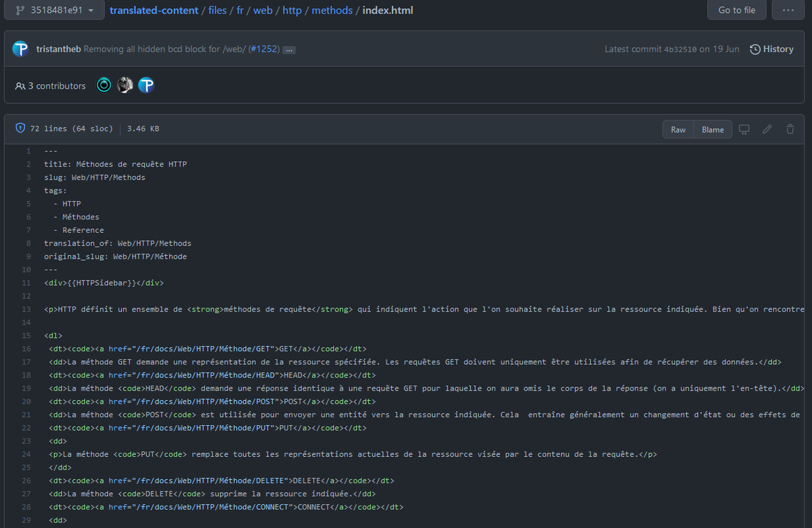Screen dimensions: 812x528
Task: Open the methods folder breadcrumb
Action: click(332, 10)
